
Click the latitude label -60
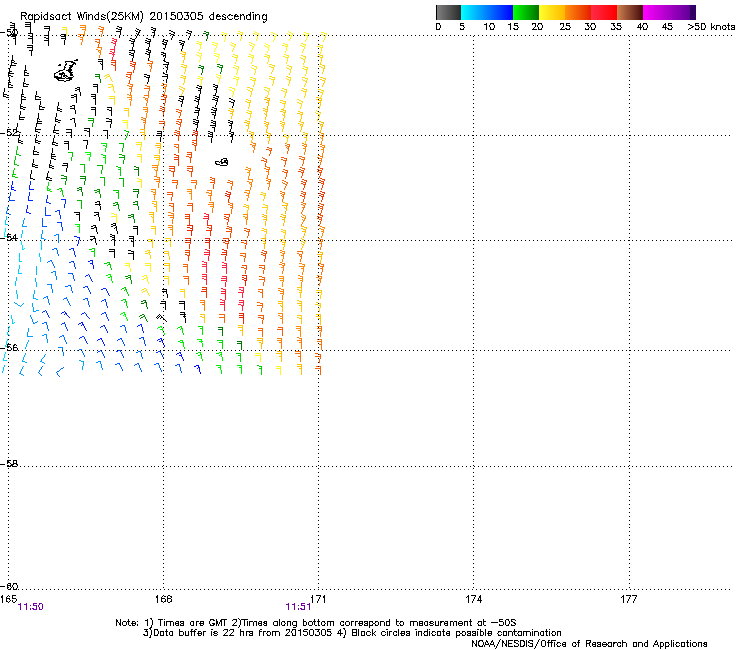(9, 587)
